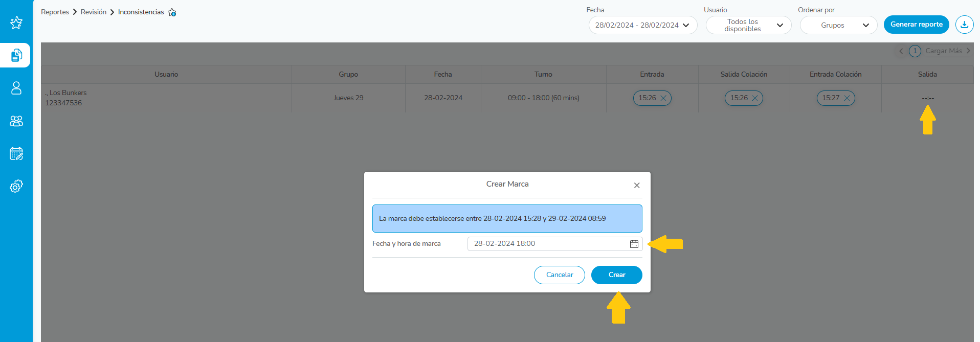Click the download report icon

[964, 25]
